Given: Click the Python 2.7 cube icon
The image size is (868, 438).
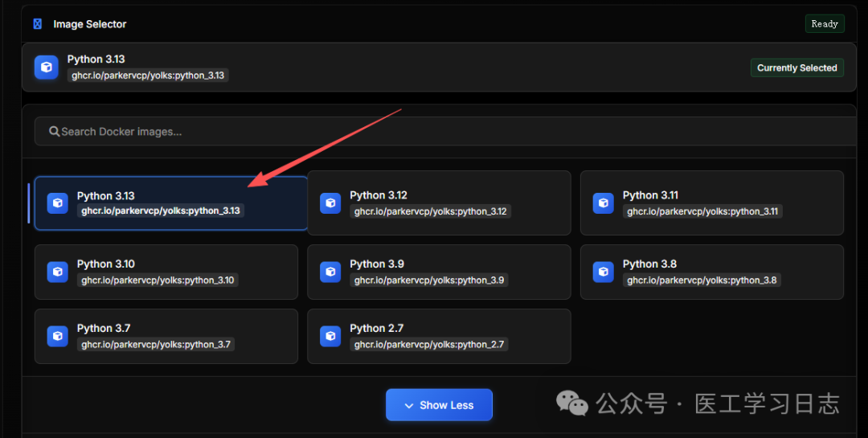Looking at the screenshot, I should click(330, 336).
